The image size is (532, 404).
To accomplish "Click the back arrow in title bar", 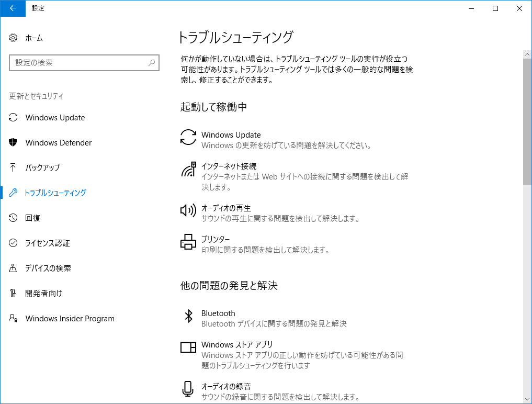I will tap(13, 8).
